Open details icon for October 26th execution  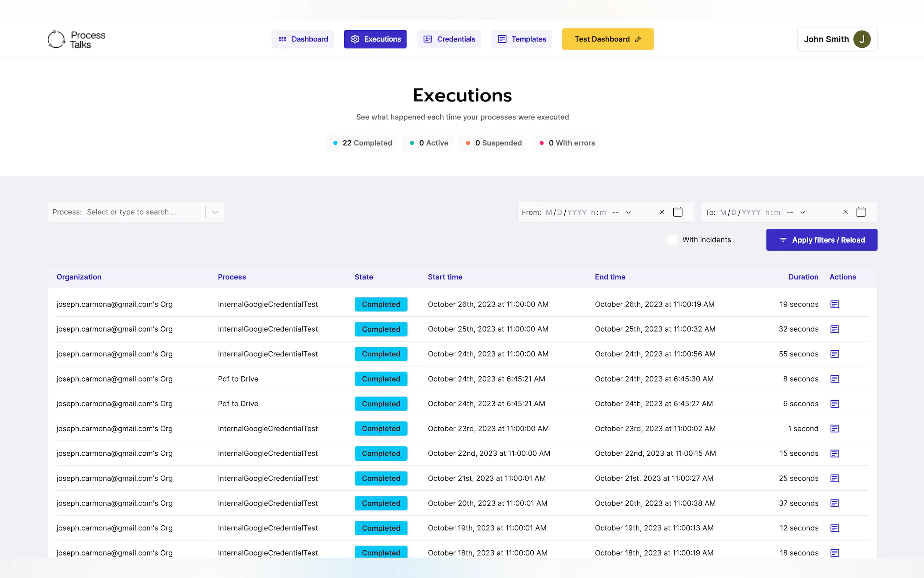(834, 304)
